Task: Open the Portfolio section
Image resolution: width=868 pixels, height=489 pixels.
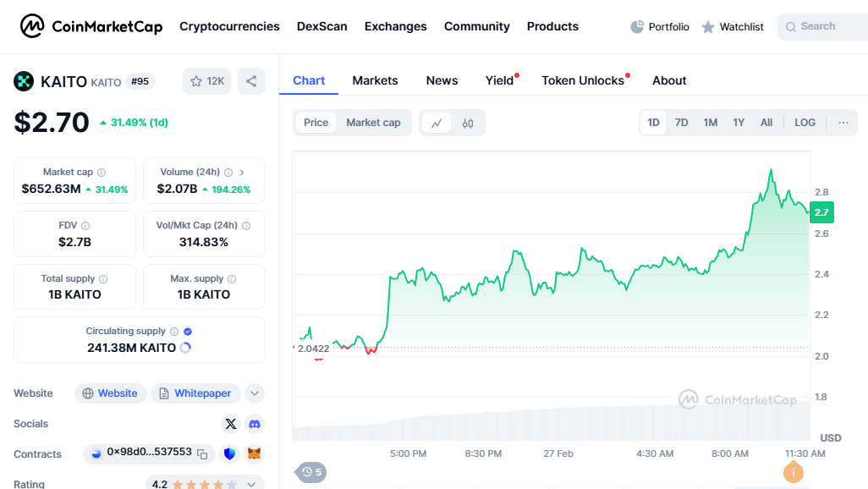Action: pyautogui.click(x=659, y=26)
